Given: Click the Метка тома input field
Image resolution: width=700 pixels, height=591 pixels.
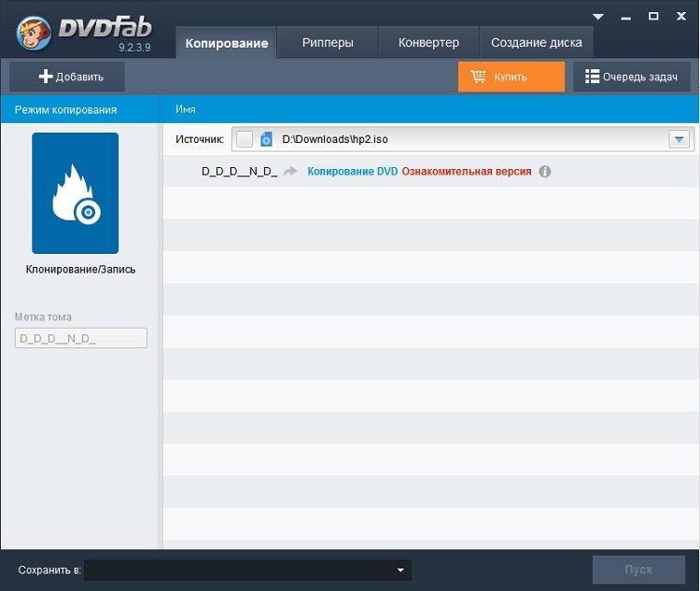Looking at the screenshot, I should coord(81,338).
